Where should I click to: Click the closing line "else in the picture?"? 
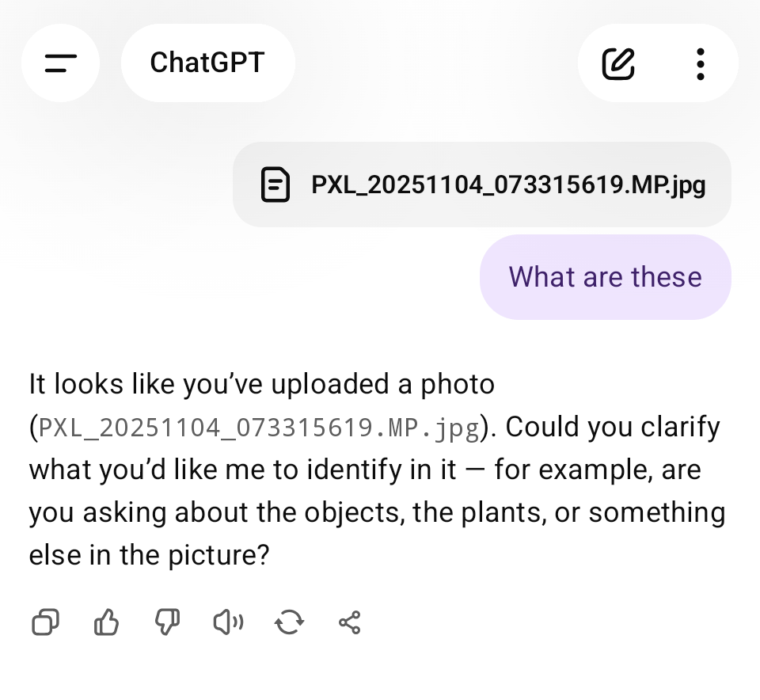tap(150, 556)
